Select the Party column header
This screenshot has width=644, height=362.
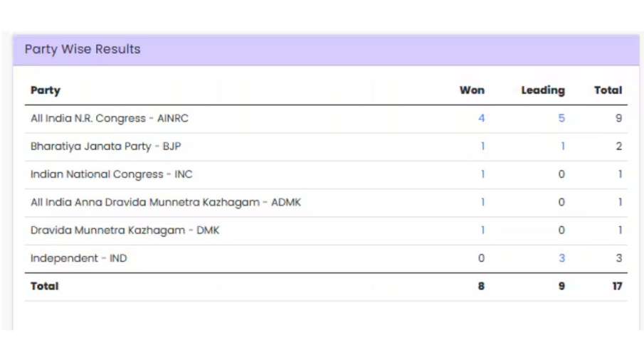45,90
